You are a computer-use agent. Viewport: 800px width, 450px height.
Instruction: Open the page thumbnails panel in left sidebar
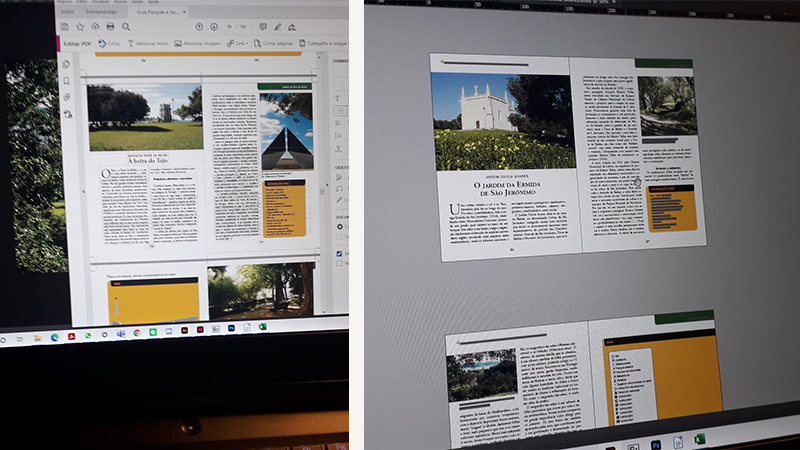click(x=68, y=65)
